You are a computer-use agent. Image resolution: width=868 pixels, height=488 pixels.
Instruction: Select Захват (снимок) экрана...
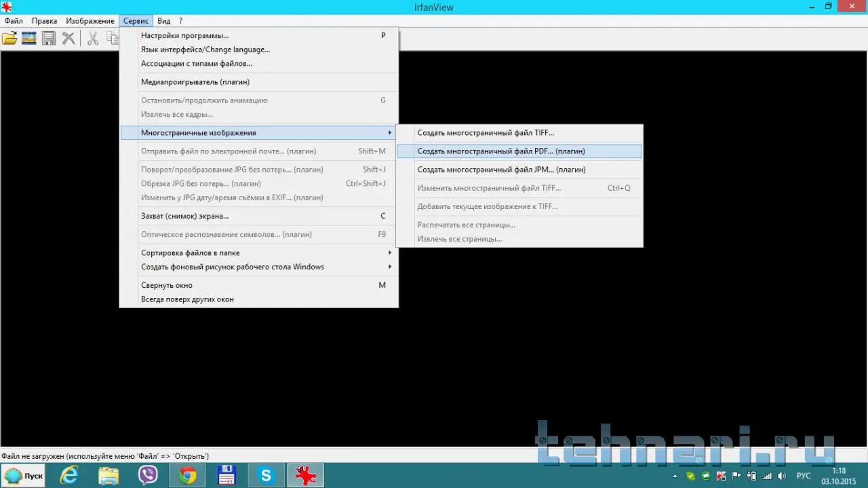(259, 216)
